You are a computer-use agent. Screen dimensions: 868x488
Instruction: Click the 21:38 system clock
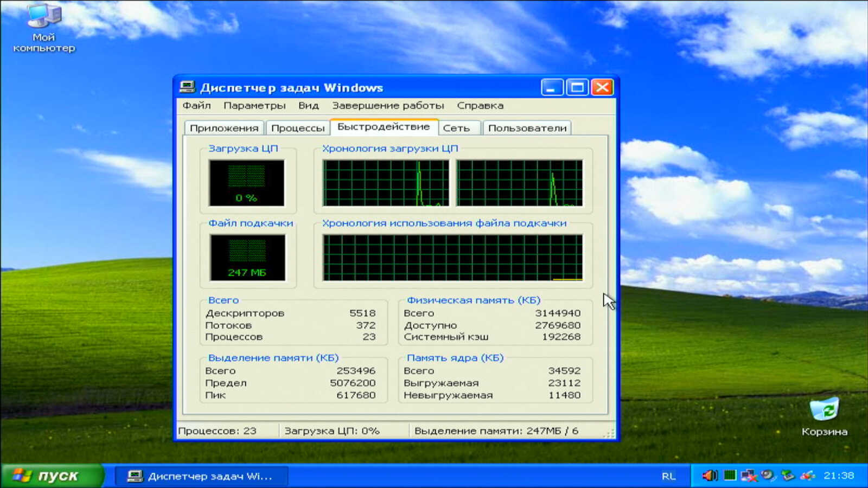click(x=839, y=476)
